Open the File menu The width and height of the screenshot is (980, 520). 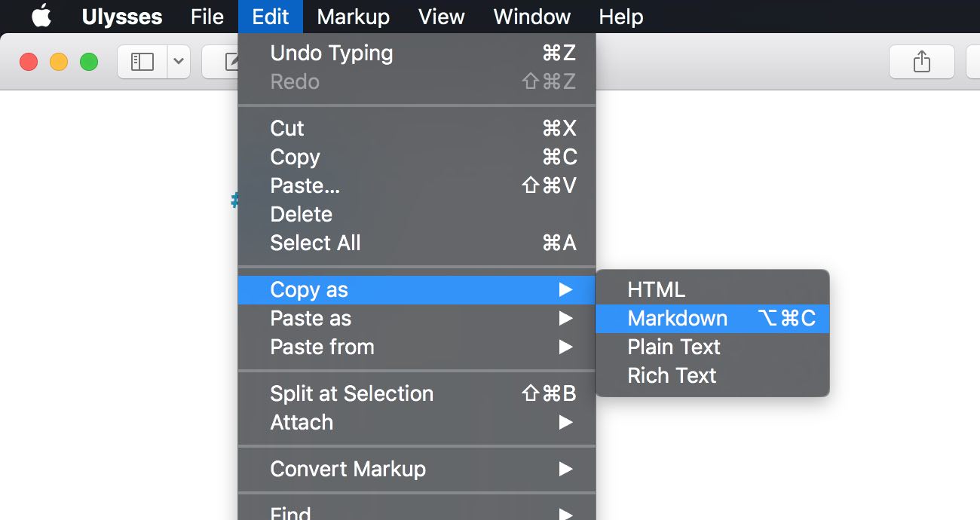(x=207, y=17)
